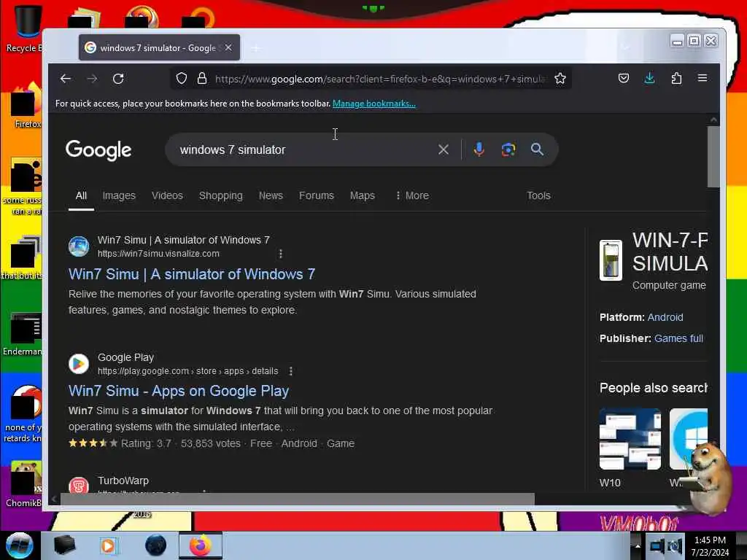Click the WIN-7 simulator panel thumbnail image
Screen dimensions: 747x560
611,260
